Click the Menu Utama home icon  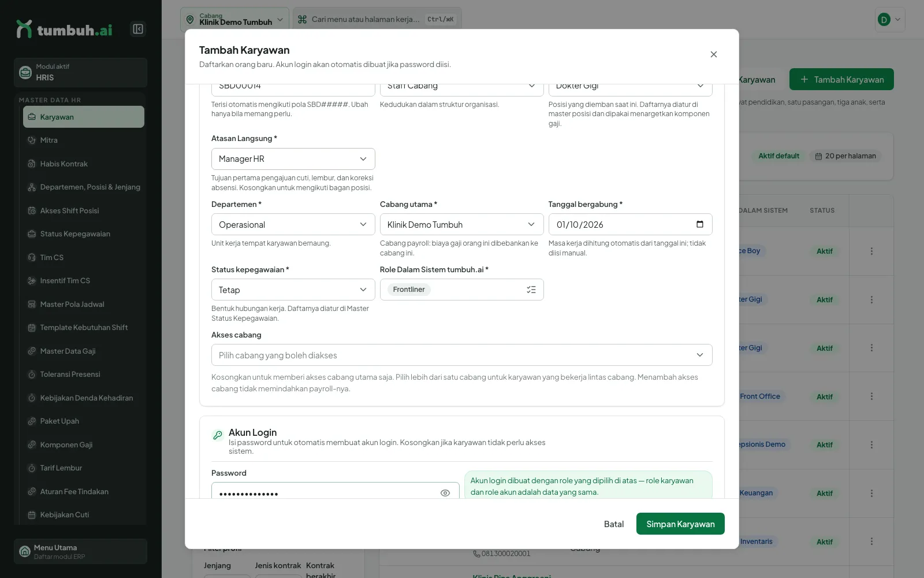point(25,551)
